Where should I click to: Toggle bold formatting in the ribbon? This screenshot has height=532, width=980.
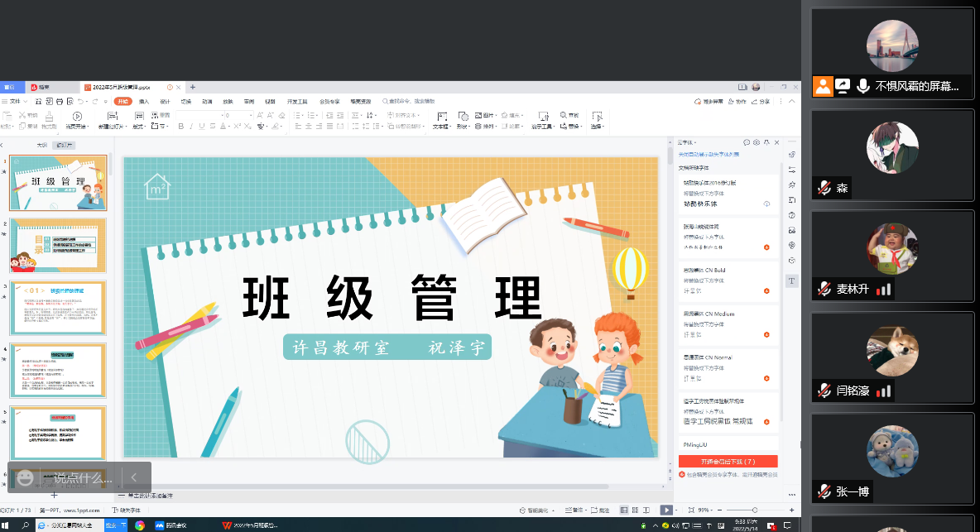(180, 127)
